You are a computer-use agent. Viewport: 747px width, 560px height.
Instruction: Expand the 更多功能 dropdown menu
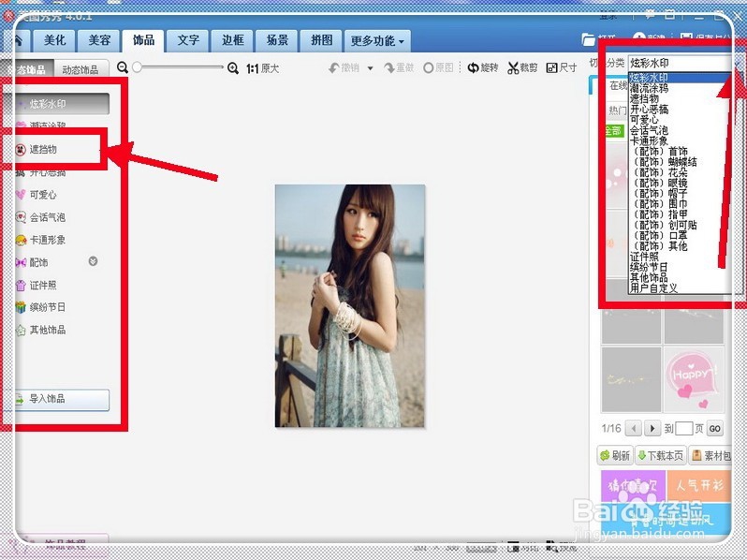point(377,41)
